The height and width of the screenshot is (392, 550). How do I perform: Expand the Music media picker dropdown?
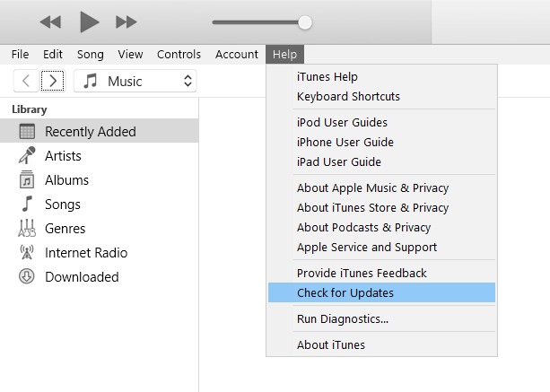(135, 81)
